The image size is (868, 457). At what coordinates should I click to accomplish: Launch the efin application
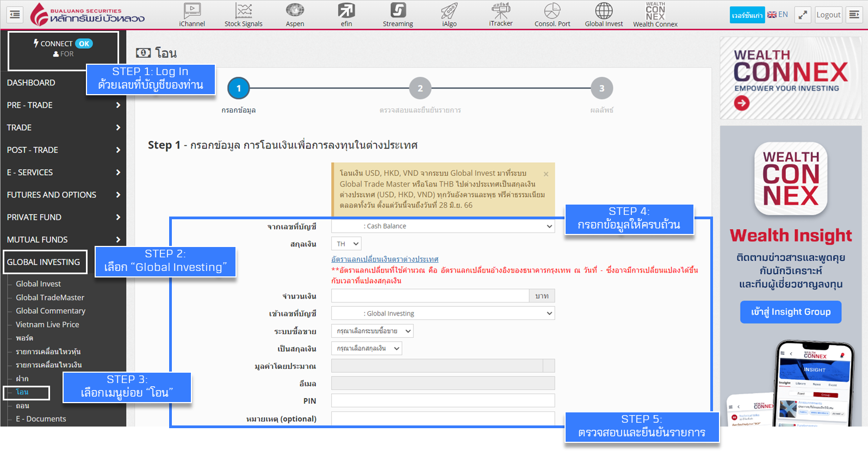pos(346,15)
